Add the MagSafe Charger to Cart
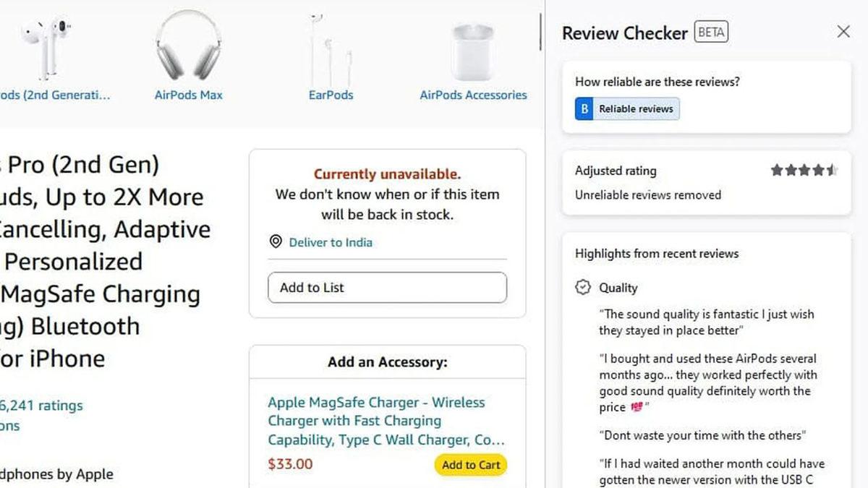The width and height of the screenshot is (868, 488). pyautogui.click(x=470, y=465)
